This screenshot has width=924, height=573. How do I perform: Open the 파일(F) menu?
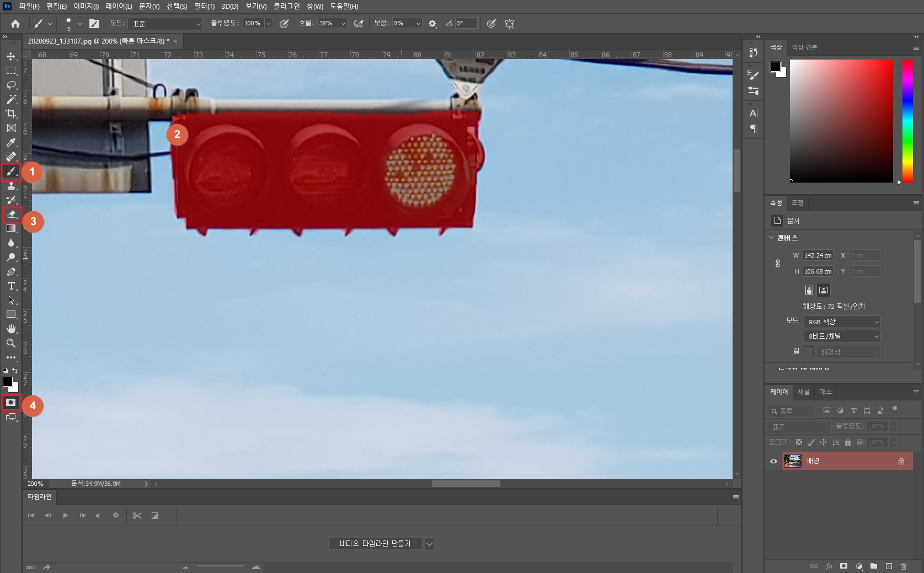(x=29, y=6)
